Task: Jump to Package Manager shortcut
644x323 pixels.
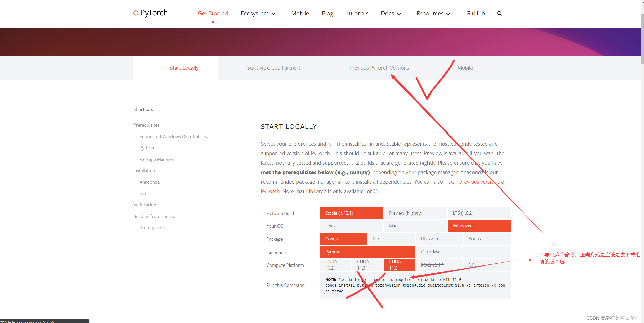Action: coord(157,159)
